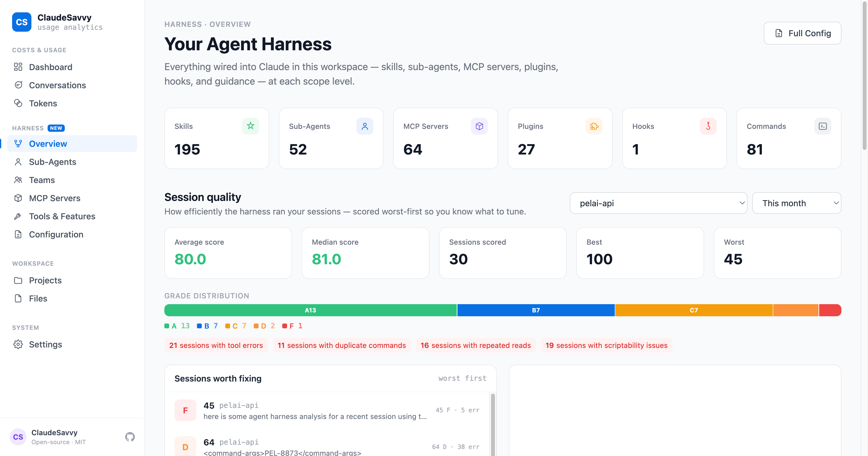Click 11 sessions with duplicate commands chip

342,345
